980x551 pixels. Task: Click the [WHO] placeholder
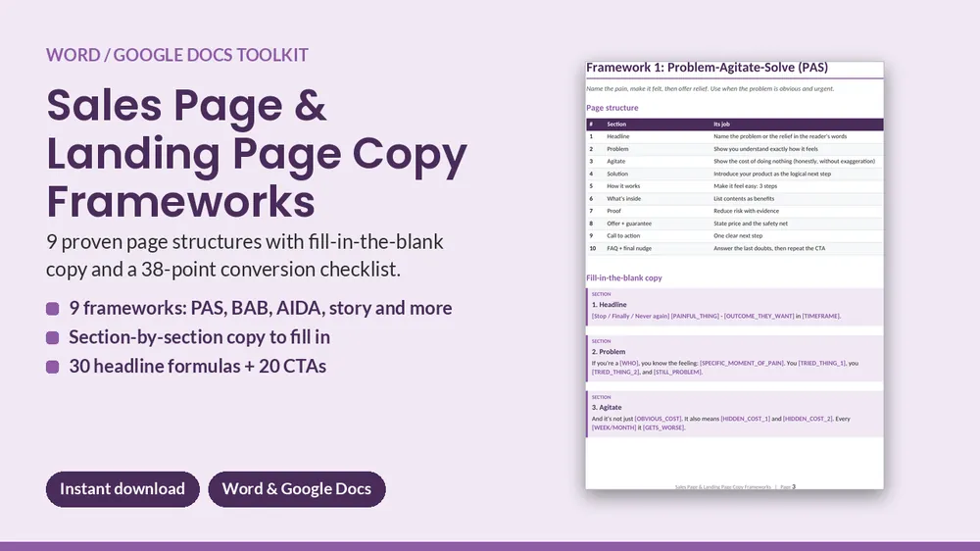tap(629, 364)
